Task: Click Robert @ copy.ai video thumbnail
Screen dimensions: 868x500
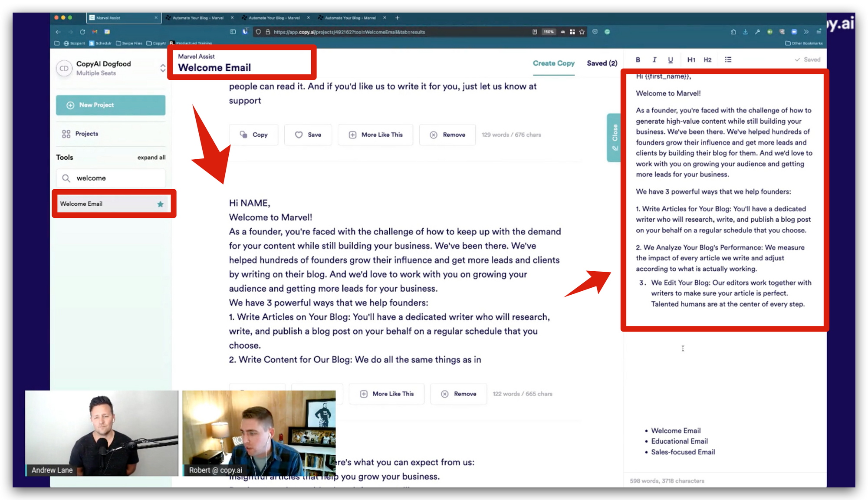Action: tap(259, 433)
